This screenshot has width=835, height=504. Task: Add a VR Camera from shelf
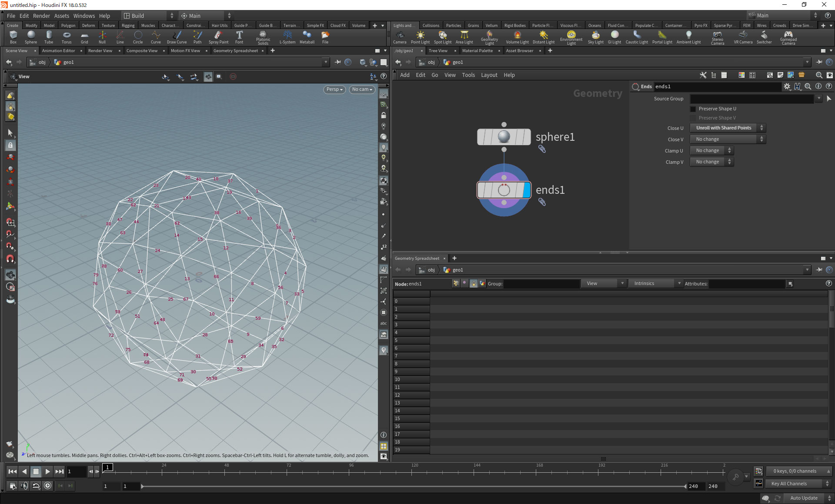tap(743, 37)
